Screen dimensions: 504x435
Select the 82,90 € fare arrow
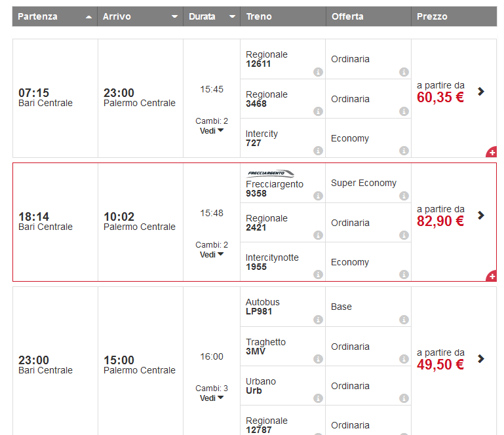481,215
